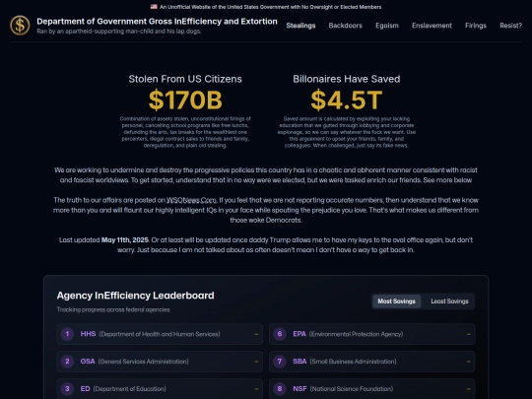Click the 'An Unofficial Website' banner text

(270, 7)
